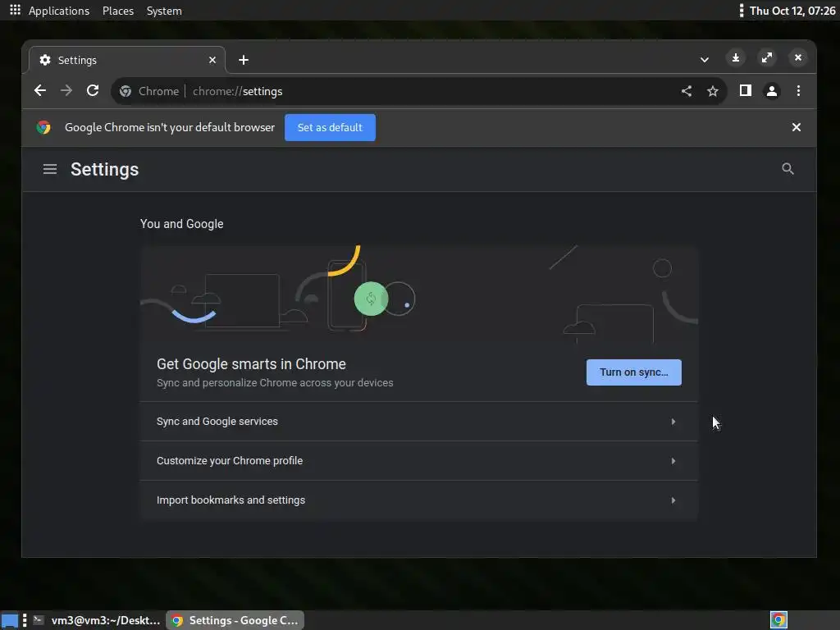Open the Applications menu

coord(59,11)
